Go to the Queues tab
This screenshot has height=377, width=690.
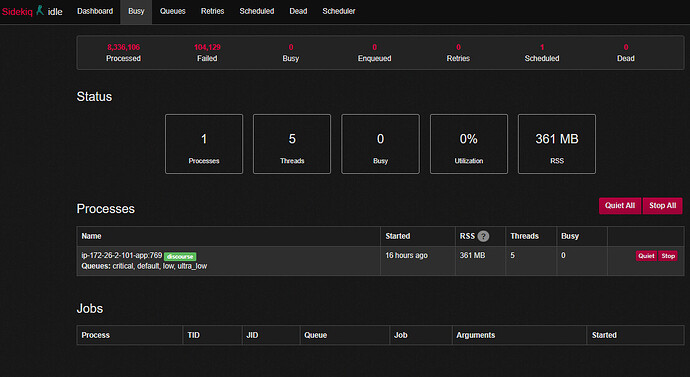pyautogui.click(x=172, y=11)
